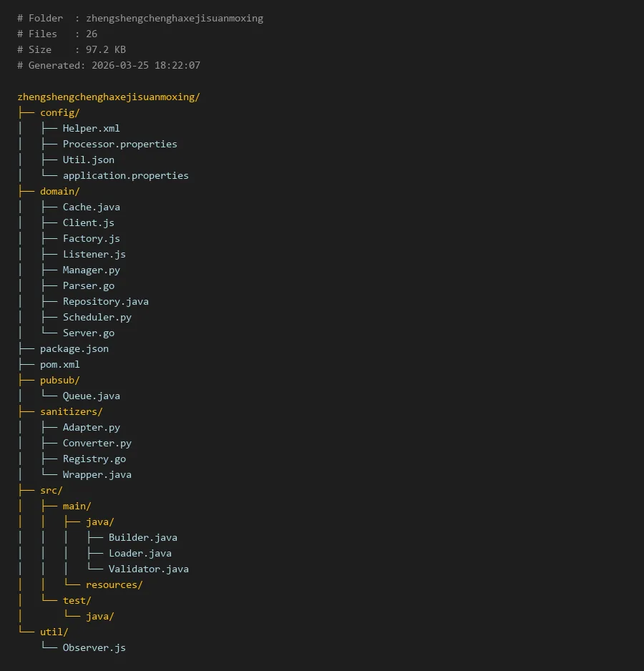Toggle the sanitizers/ folder
Image resolution: width=644 pixels, height=671 pixels.
pyautogui.click(x=71, y=411)
